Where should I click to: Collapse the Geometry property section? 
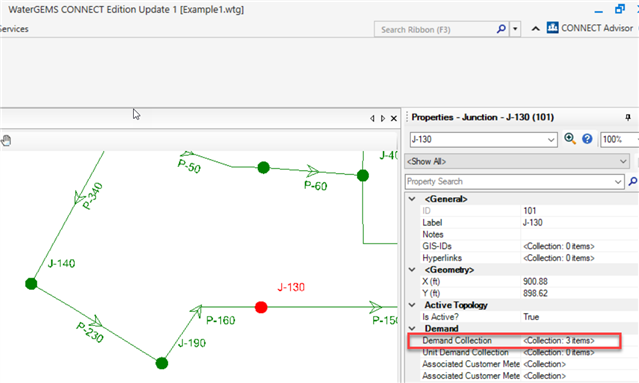point(412,270)
